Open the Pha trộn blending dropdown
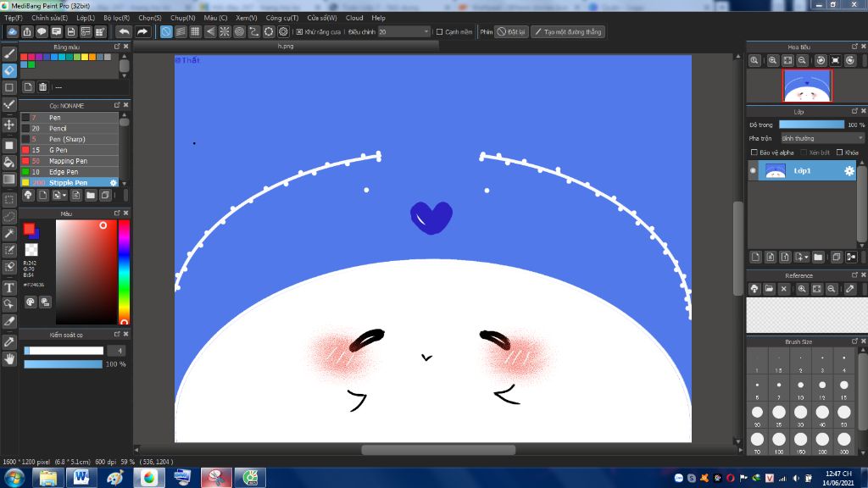Screen dimensions: 868x488 point(821,138)
